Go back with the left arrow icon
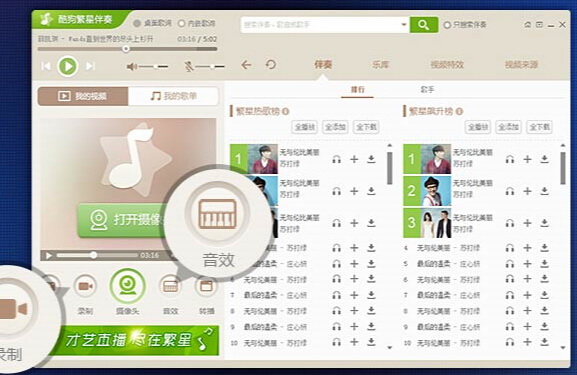 [246, 65]
